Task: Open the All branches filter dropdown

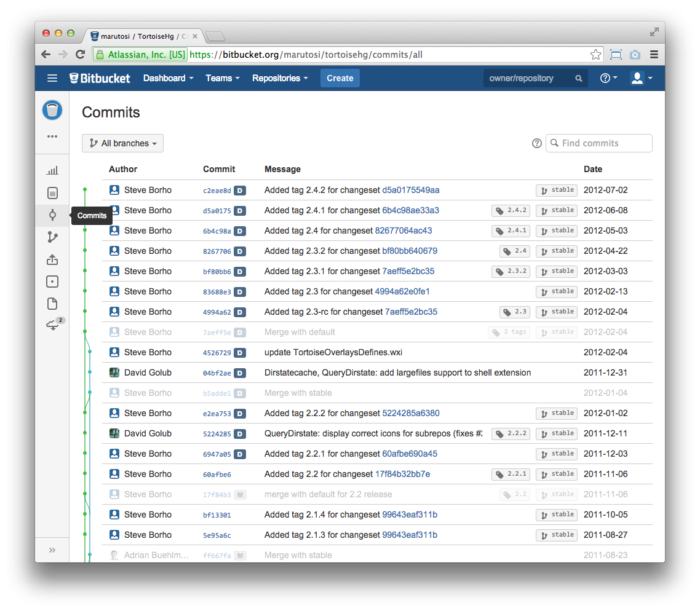Action: [x=123, y=143]
